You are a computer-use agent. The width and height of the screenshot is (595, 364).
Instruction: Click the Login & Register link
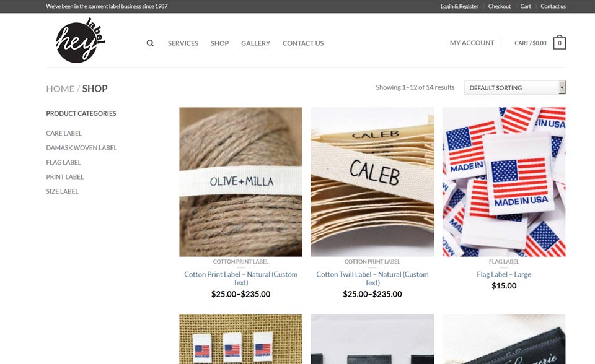(x=459, y=6)
